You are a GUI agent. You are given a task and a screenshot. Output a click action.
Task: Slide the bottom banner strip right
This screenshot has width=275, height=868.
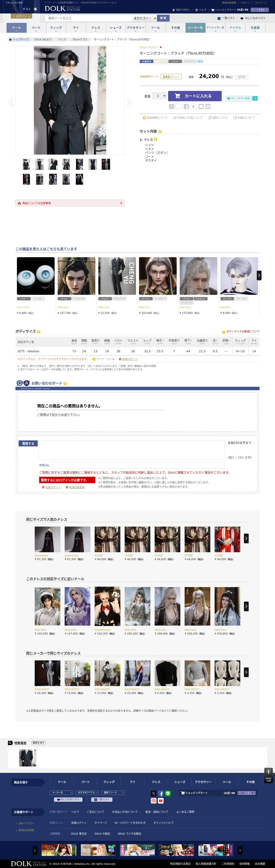point(240,850)
